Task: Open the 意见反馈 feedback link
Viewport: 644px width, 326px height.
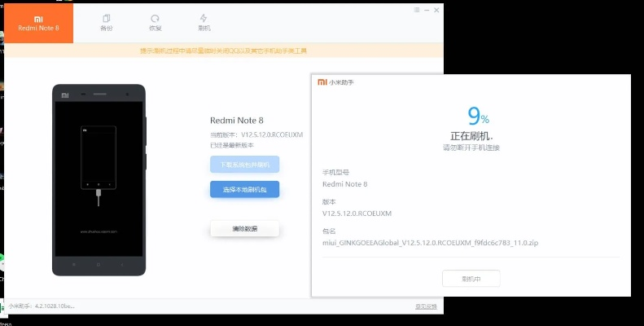Action: (426, 306)
